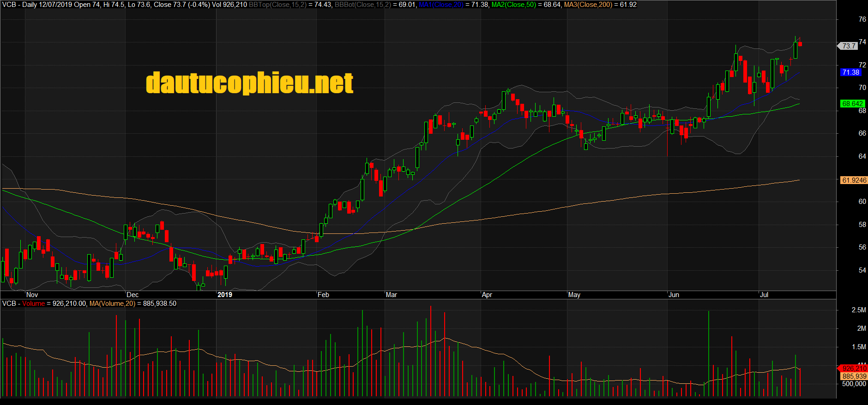Select the MA1(Close,20) legend label
Viewport: 868px width, 405px height.
(x=441, y=5)
